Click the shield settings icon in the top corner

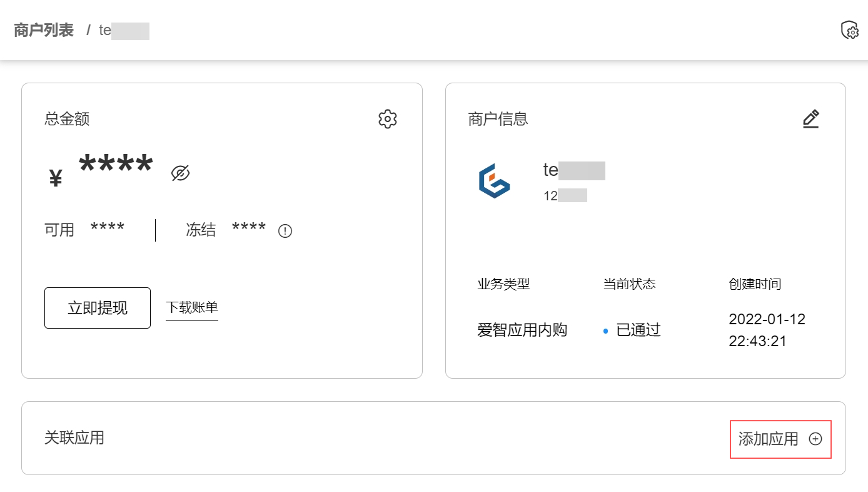coord(850,29)
